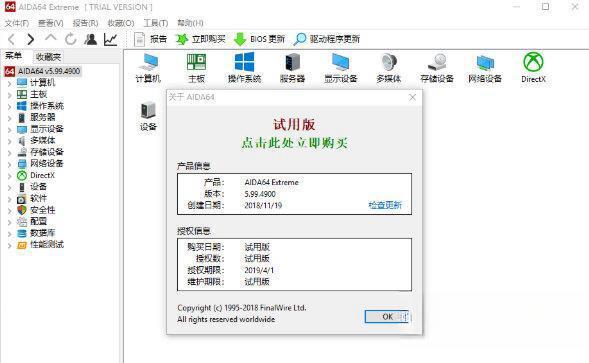Maximize the AIDA64 main window
Screen dimensions: 589x363
(x=545, y=7)
